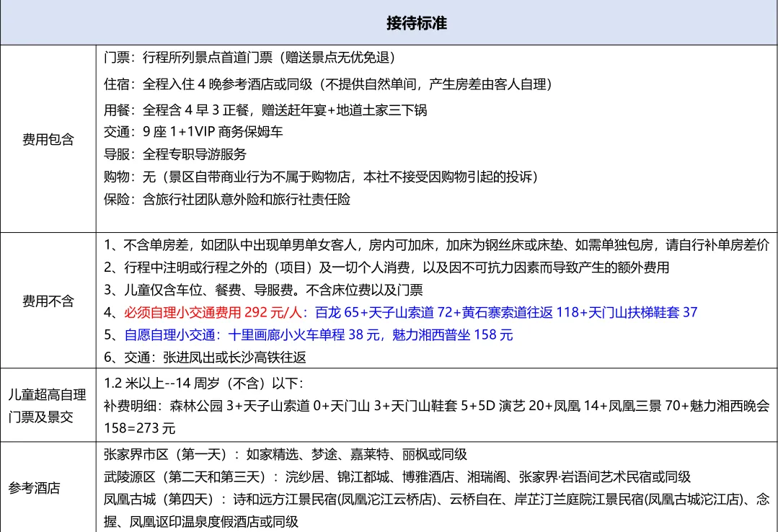Click the 1.2米以上--14周岁（不含）以下 line

tap(203, 383)
